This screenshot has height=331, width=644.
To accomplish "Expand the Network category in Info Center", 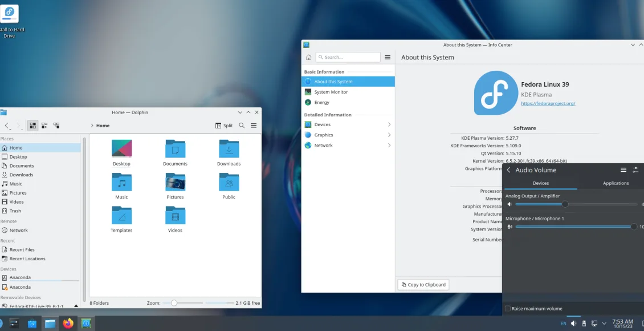I will click(x=348, y=145).
